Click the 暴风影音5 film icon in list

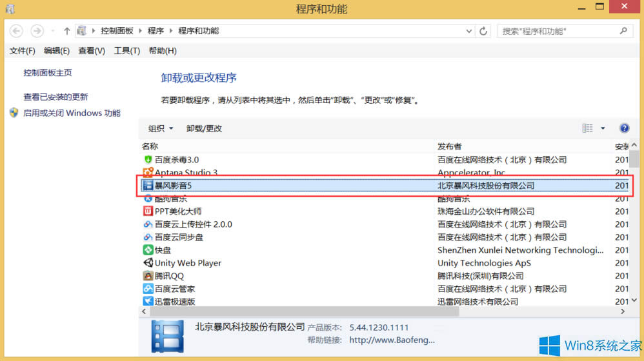[x=148, y=186]
